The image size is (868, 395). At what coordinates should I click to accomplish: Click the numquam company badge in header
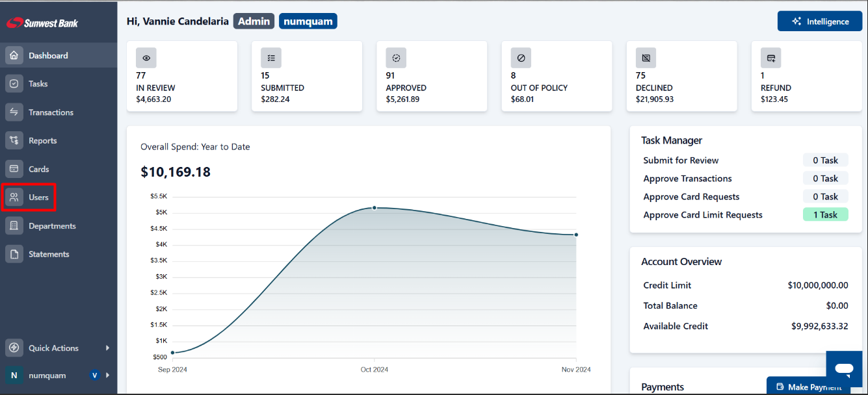(308, 21)
